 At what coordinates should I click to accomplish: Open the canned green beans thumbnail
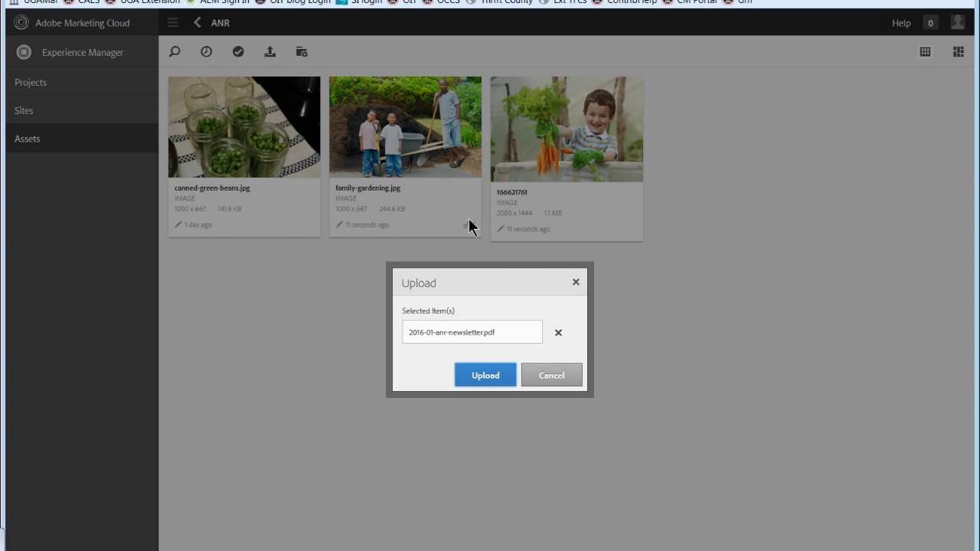244,127
